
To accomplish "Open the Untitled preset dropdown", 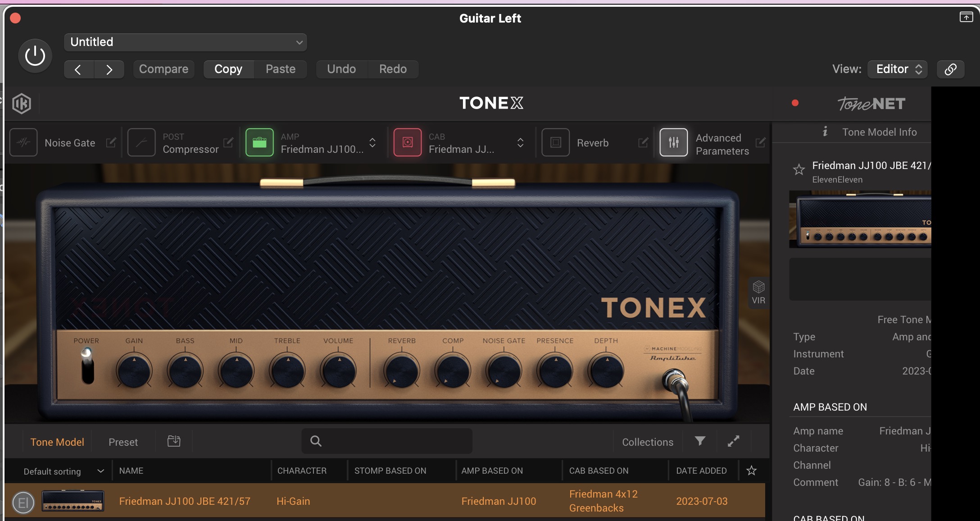I will coord(186,42).
